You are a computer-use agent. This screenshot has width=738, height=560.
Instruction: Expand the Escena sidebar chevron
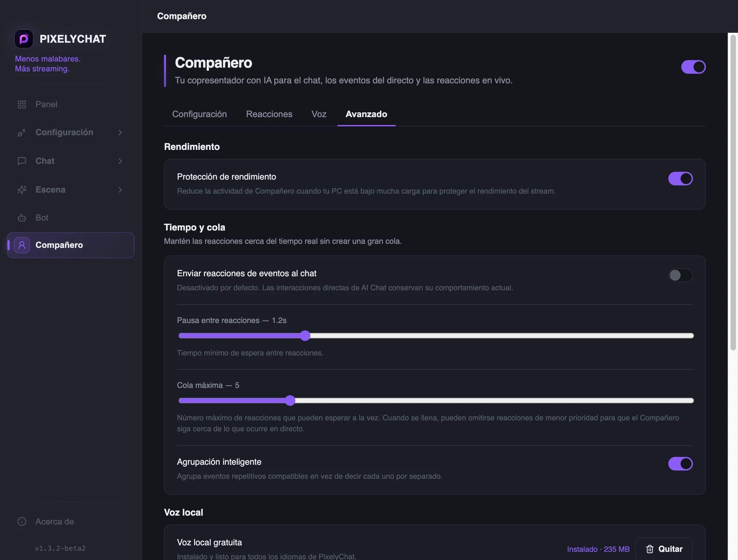pos(120,190)
